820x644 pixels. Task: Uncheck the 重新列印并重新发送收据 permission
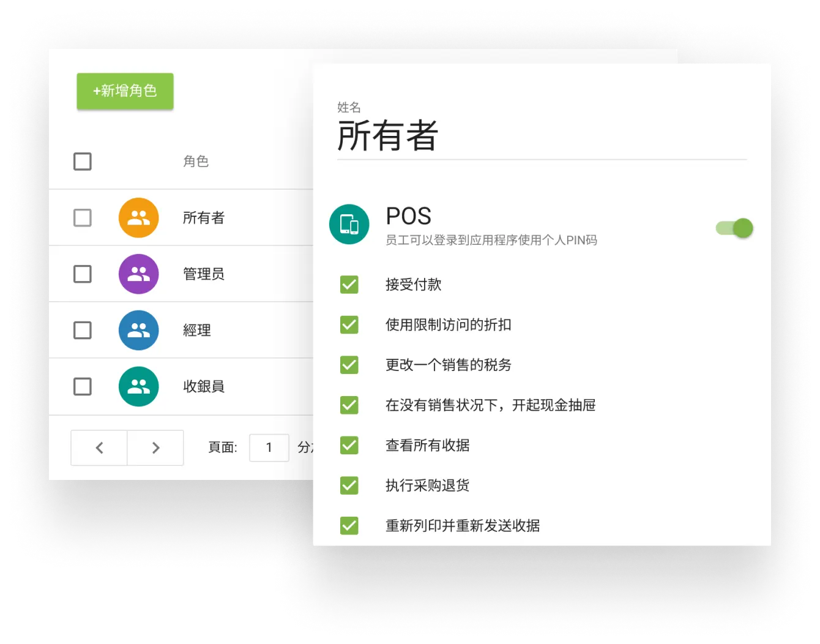(x=349, y=526)
